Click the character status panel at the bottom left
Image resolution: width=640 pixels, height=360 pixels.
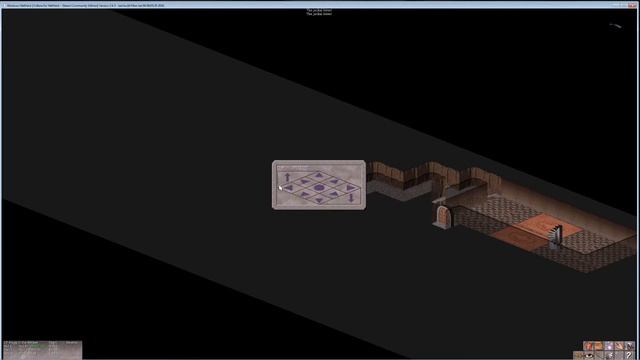click(x=43, y=350)
